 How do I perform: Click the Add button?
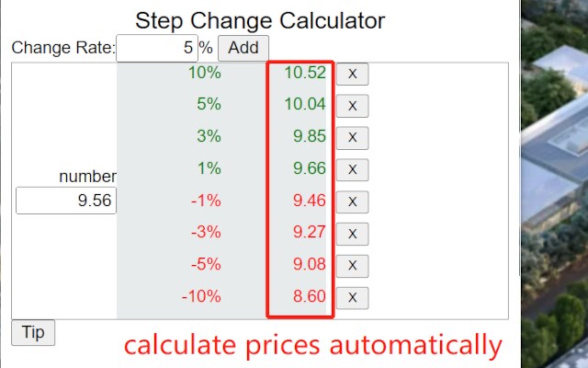243,48
